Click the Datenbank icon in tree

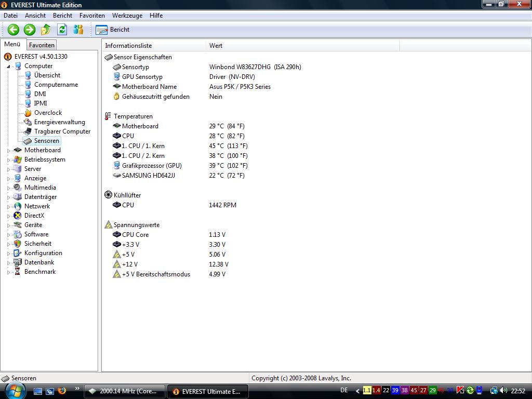18,262
